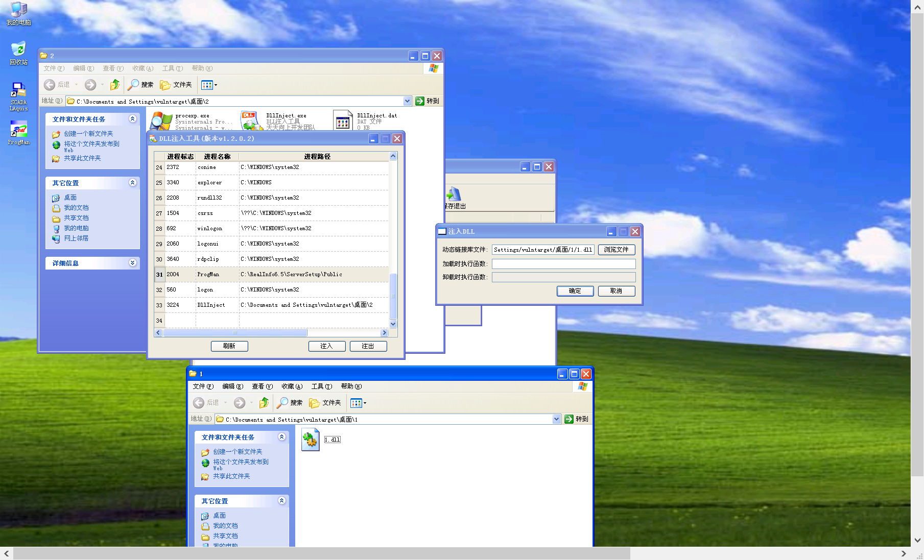Open the Favorites menu in window 1
924x560 pixels.
292,386
